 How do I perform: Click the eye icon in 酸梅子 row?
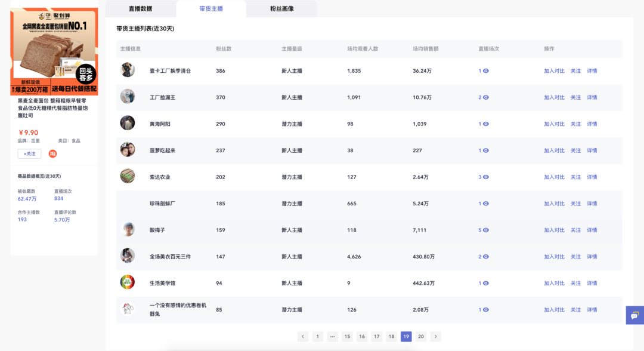tap(486, 230)
